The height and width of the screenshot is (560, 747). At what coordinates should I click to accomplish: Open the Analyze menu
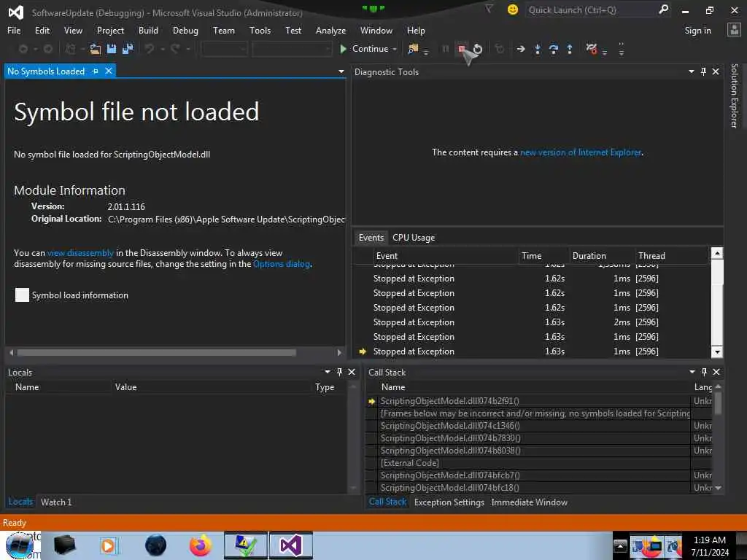(x=330, y=30)
